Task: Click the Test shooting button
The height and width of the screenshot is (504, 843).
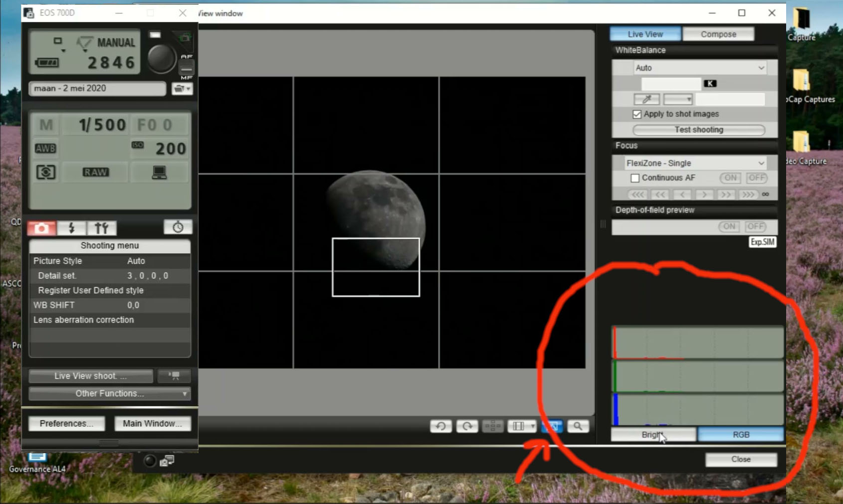Action: point(698,130)
